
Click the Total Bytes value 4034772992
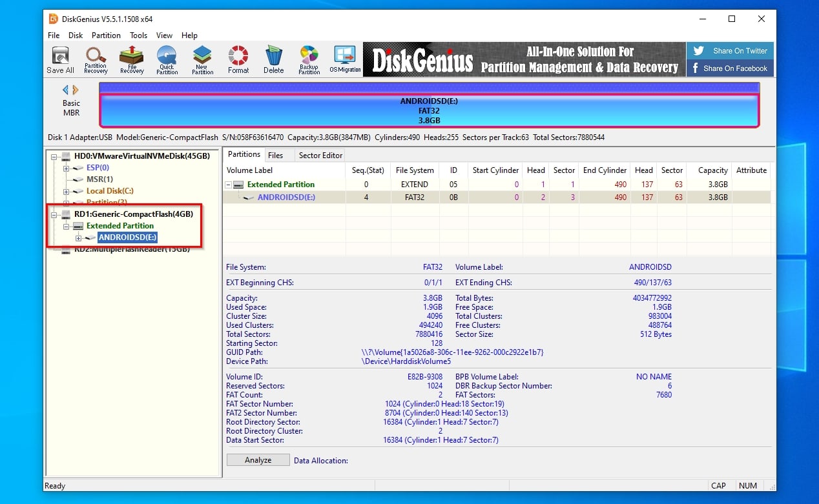tap(652, 298)
